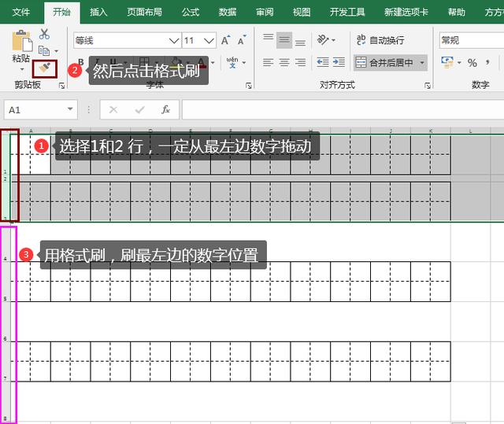The width and height of the screenshot is (504, 424).
Task: Click the text orientation icon
Action: pos(323,40)
